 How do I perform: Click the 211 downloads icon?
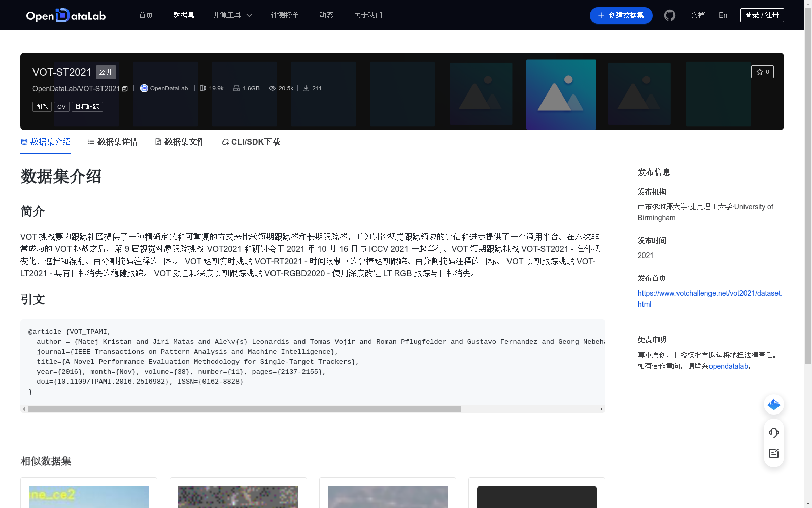306,88
